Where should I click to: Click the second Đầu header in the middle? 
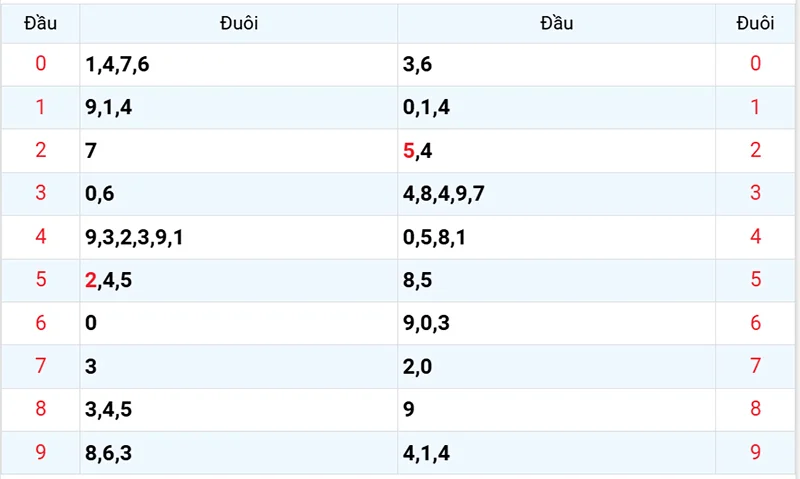coord(556,23)
